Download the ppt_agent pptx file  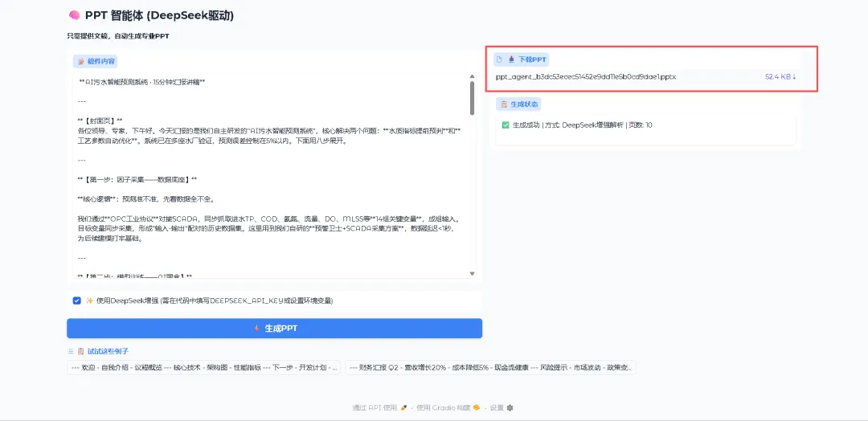[x=586, y=77]
